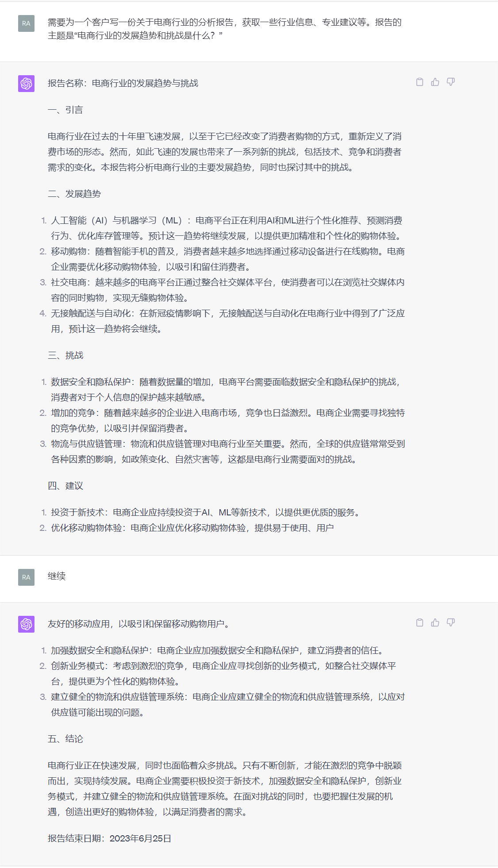The image size is (498, 868).
Task: Click the first user prompt about 电商行业 report
Action: click(225, 29)
